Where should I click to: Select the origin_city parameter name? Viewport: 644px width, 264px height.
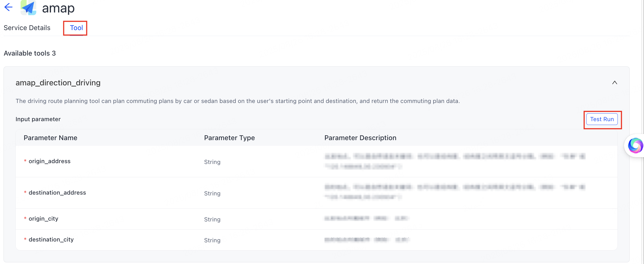[x=43, y=219]
